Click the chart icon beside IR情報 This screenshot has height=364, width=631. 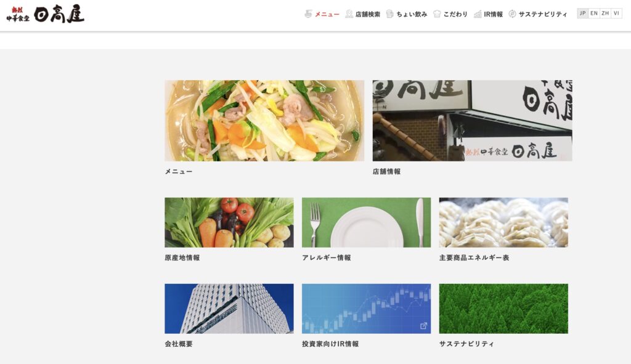(x=478, y=14)
